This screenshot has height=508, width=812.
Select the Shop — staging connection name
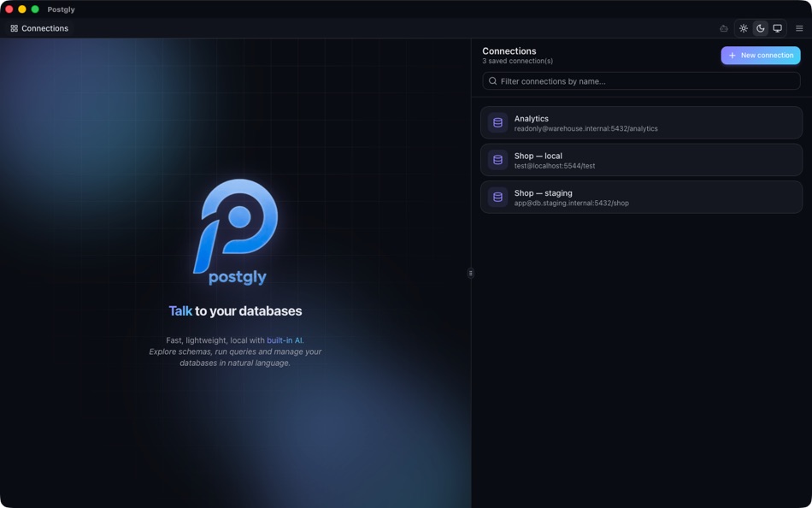click(x=544, y=193)
